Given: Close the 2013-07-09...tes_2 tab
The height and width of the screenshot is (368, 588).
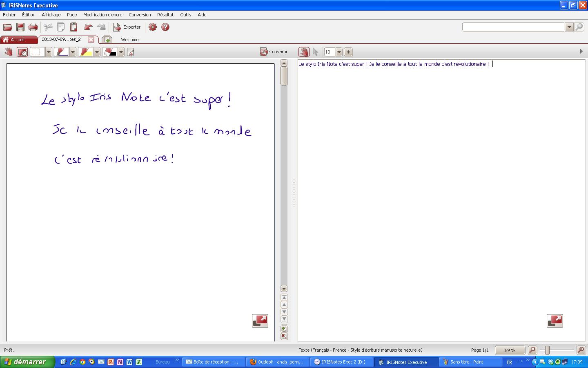Looking at the screenshot, I should [91, 40].
